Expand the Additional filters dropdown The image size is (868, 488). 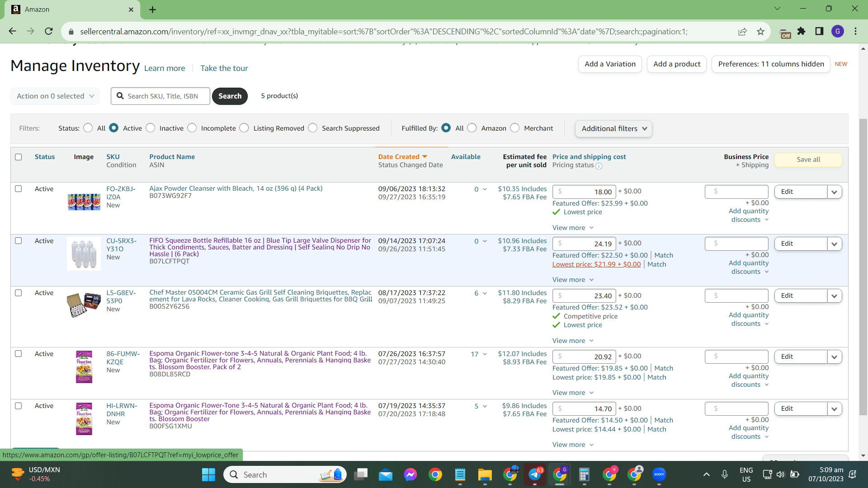pyautogui.click(x=613, y=129)
